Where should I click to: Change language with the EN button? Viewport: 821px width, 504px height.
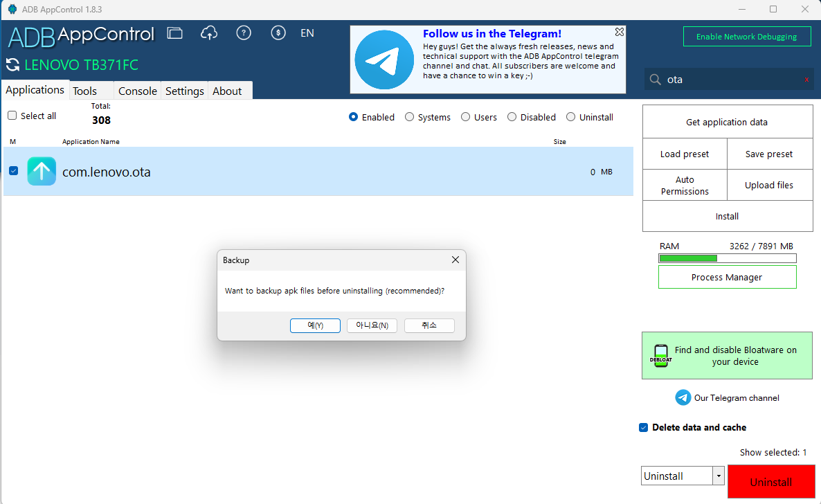[307, 33]
